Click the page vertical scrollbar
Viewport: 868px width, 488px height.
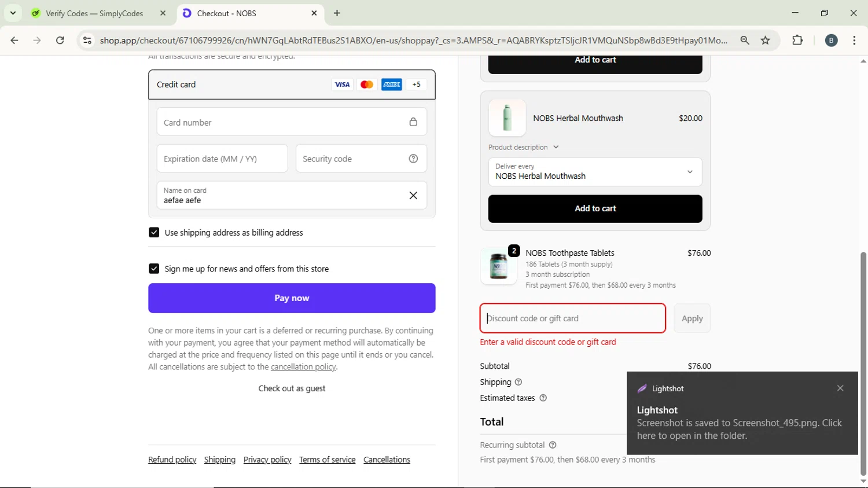tap(863, 364)
